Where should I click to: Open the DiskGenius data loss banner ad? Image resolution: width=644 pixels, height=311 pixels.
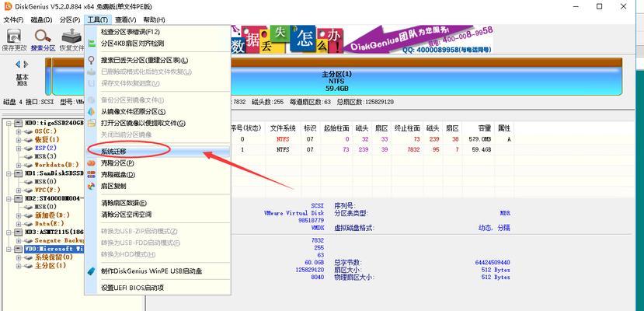click(362, 40)
